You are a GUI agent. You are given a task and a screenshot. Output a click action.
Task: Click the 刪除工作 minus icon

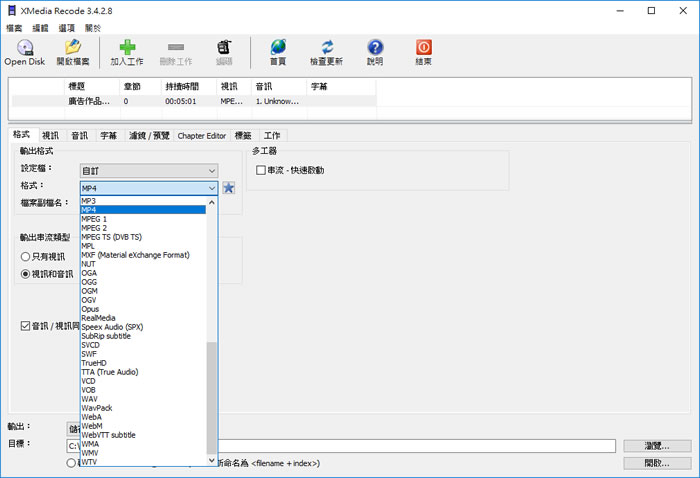(176, 47)
